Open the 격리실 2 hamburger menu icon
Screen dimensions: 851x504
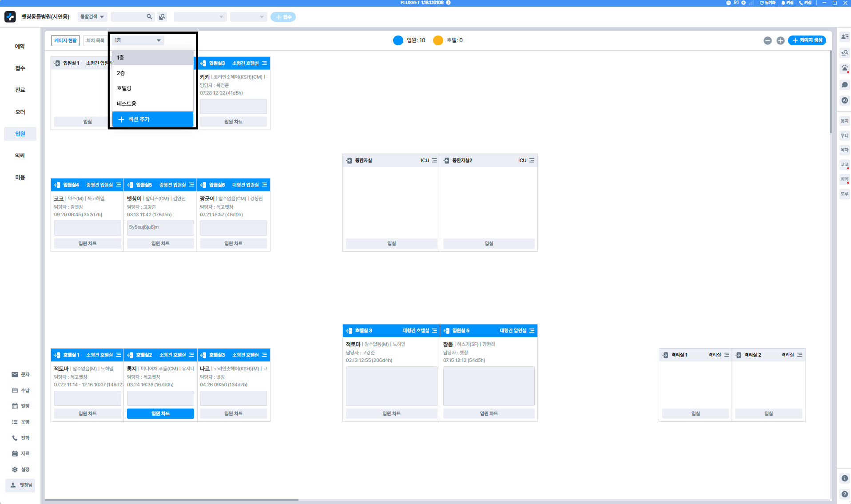(x=799, y=355)
